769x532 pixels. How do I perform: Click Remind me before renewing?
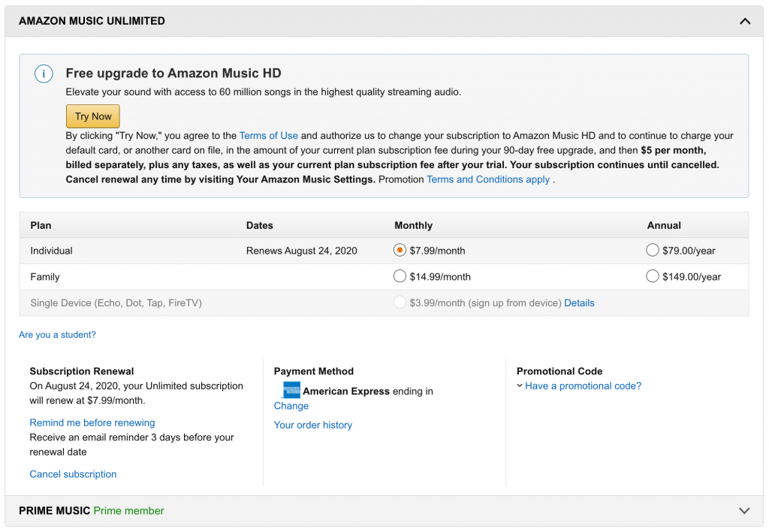(92, 422)
